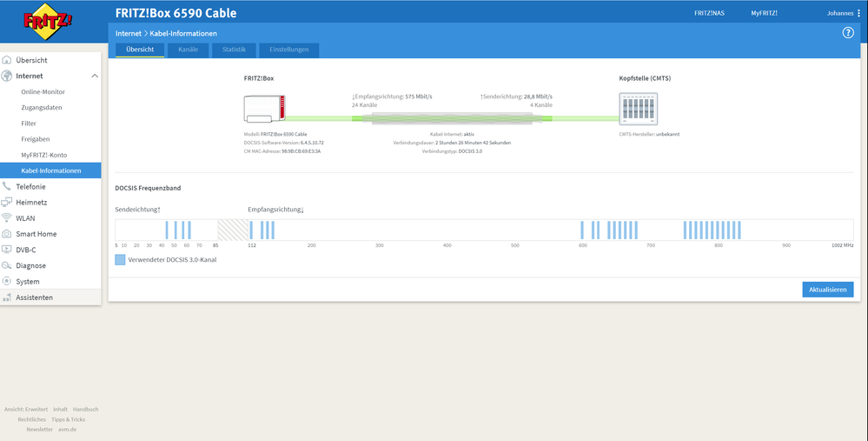This screenshot has height=441, width=868.
Task: Click the WLAN wifi icon
Action: click(x=7, y=218)
